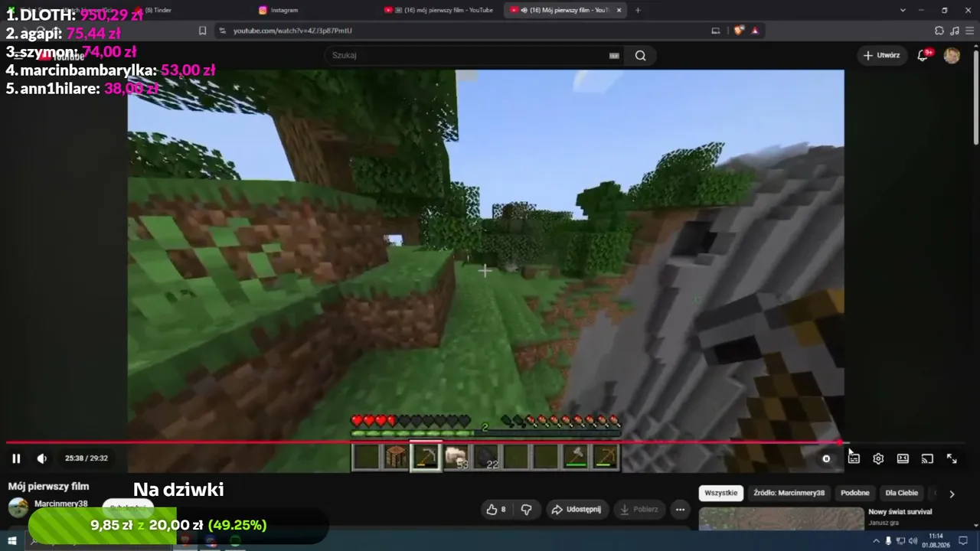Open the taskbar clock showing 11:14
980x551 pixels.
[936, 540]
